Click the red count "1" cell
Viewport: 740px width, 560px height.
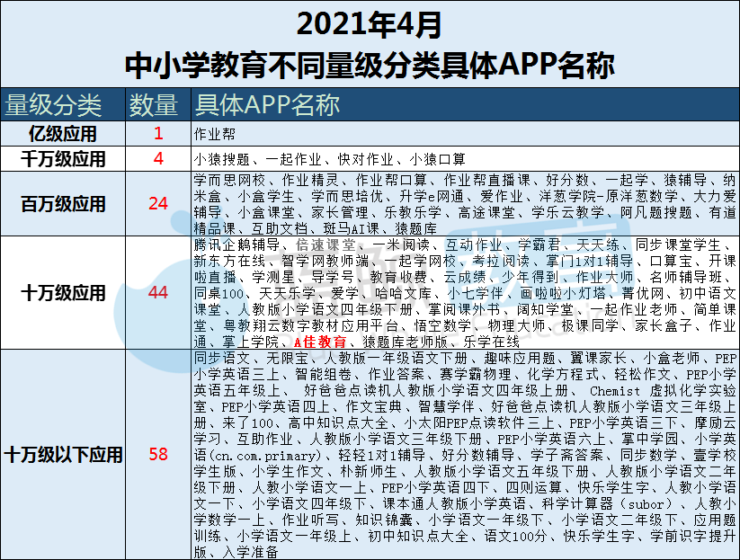[x=158, y=135]
